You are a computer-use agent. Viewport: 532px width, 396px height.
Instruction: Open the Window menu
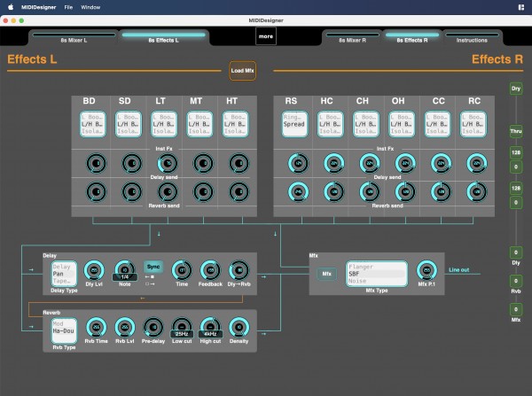click(x=90, y=7)
